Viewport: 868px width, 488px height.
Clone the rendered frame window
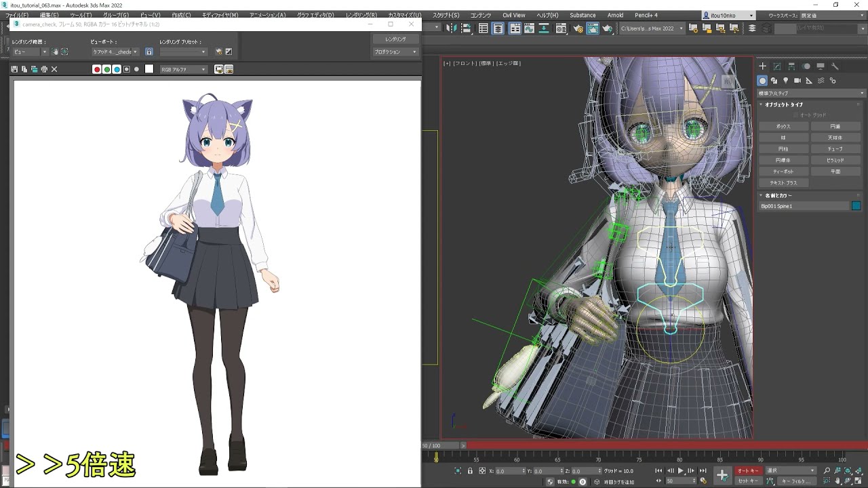pyautogui.click(x=34, y=69)
